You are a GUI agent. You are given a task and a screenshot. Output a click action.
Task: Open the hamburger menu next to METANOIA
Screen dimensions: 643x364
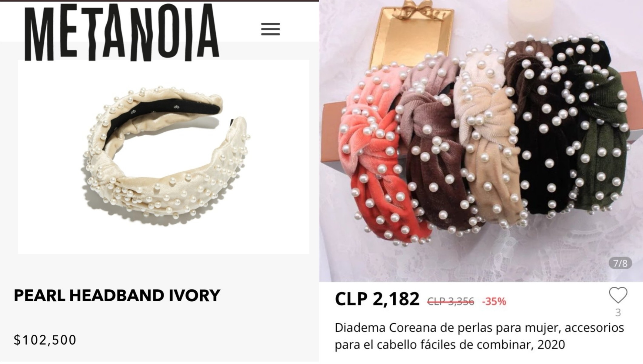coord(270,29)
